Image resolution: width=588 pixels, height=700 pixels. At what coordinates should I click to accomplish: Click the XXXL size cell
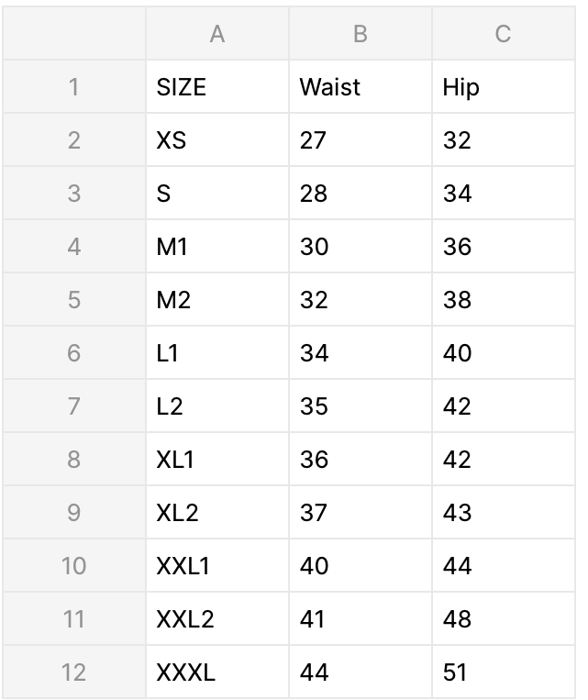(216, 672)
